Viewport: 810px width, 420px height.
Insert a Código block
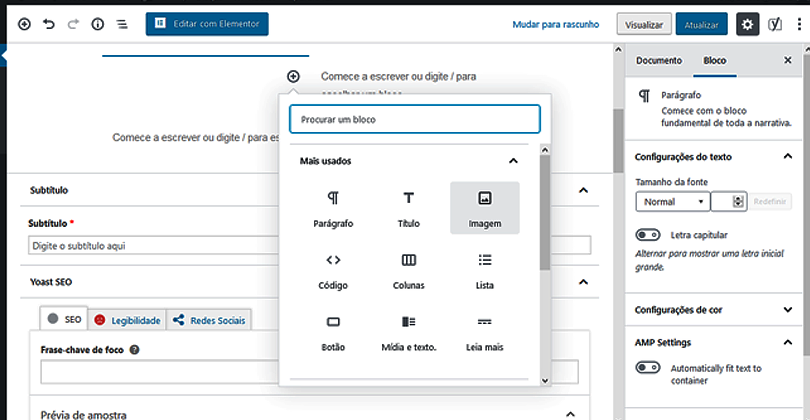click(x=333, y=271)
